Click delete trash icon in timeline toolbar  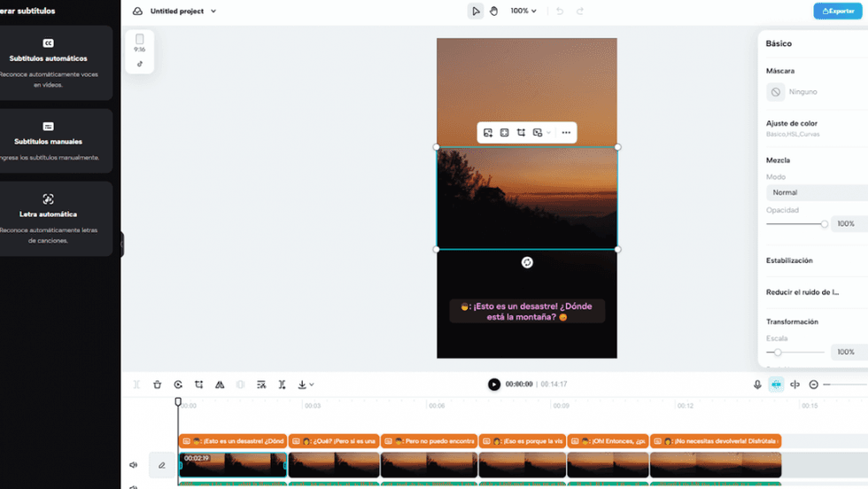[158, 384]
